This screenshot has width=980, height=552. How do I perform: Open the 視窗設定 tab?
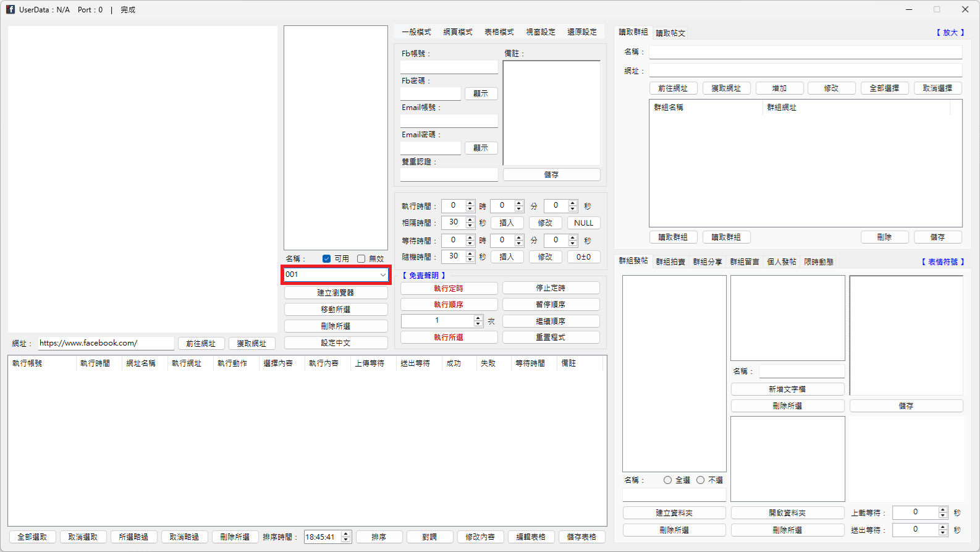(541, 32)
